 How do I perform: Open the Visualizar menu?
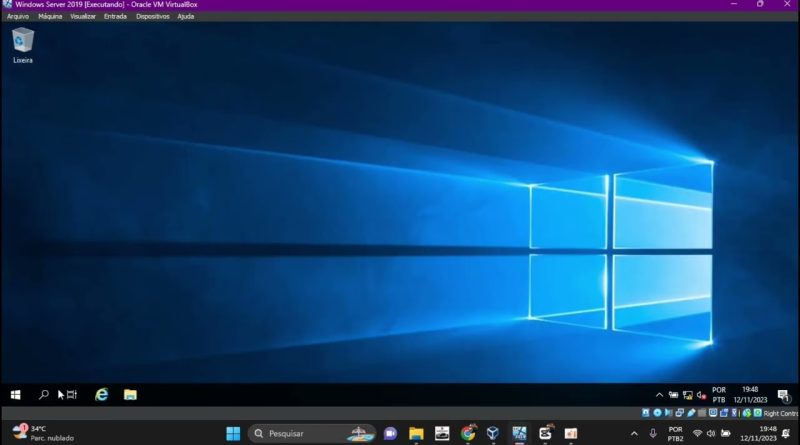pyautogui.click(x=83, y=16)
